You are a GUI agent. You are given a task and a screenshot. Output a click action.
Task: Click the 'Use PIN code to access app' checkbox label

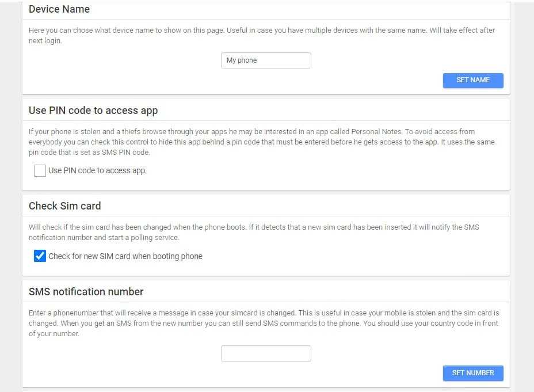click(x=97, y=170)
